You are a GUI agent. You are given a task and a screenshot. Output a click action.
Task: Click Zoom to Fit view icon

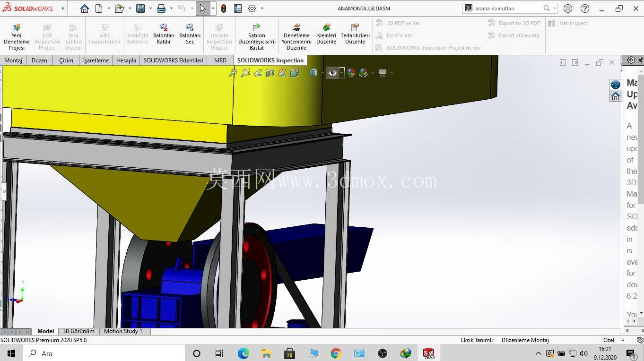point(233,73)
